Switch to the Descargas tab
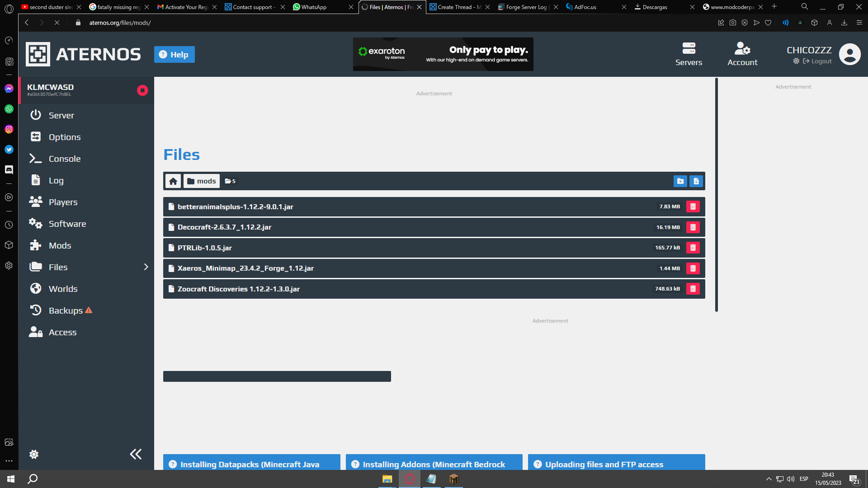 (664, 7)
